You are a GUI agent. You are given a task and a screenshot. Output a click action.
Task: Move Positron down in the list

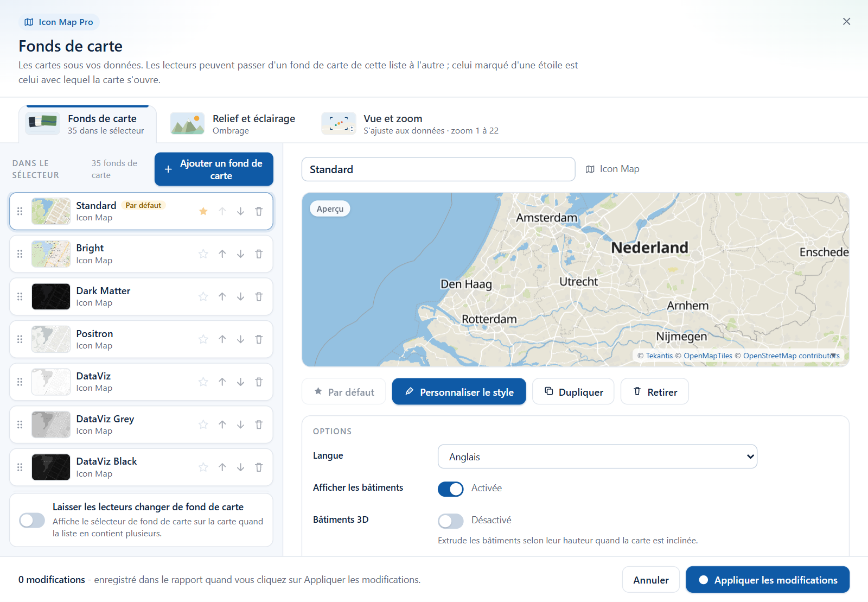(x=240, y=339)
